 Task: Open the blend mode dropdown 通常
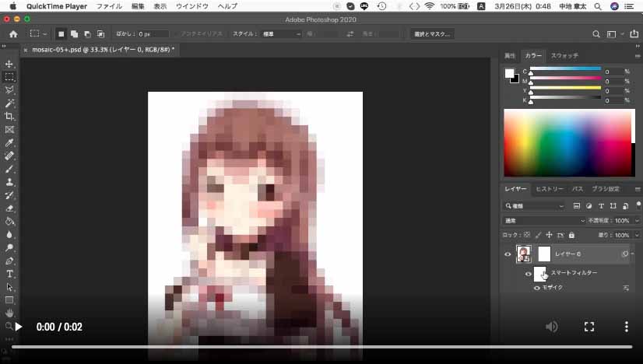coord(544,221)
